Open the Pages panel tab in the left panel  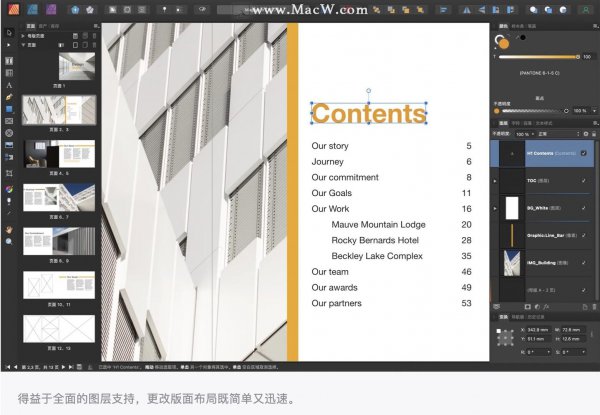click(x=31, y=26)
